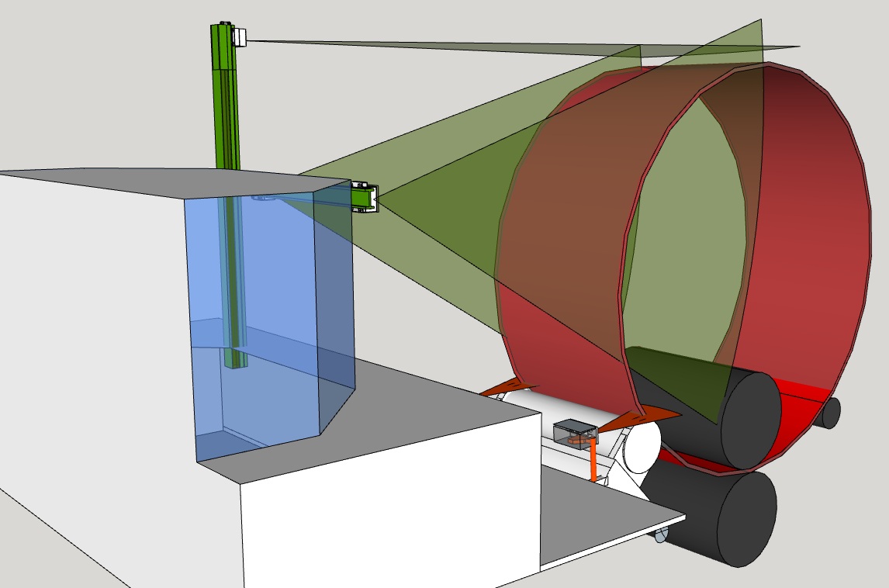Select the dark gray top platform surface
Image resolution: width=889 pixels, height=588 pixels.
[x=419, y=396]
